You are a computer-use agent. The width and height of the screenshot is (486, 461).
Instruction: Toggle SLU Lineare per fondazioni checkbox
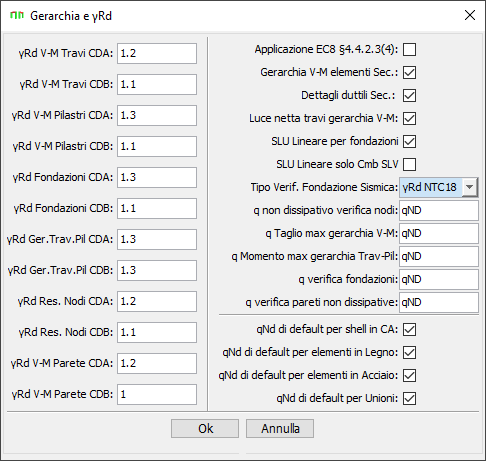[409, 141]
